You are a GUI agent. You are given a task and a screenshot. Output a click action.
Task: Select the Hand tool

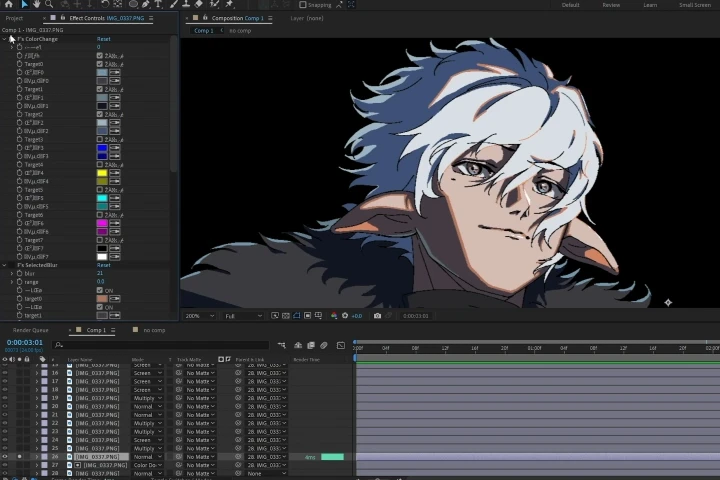click(36, 4)
